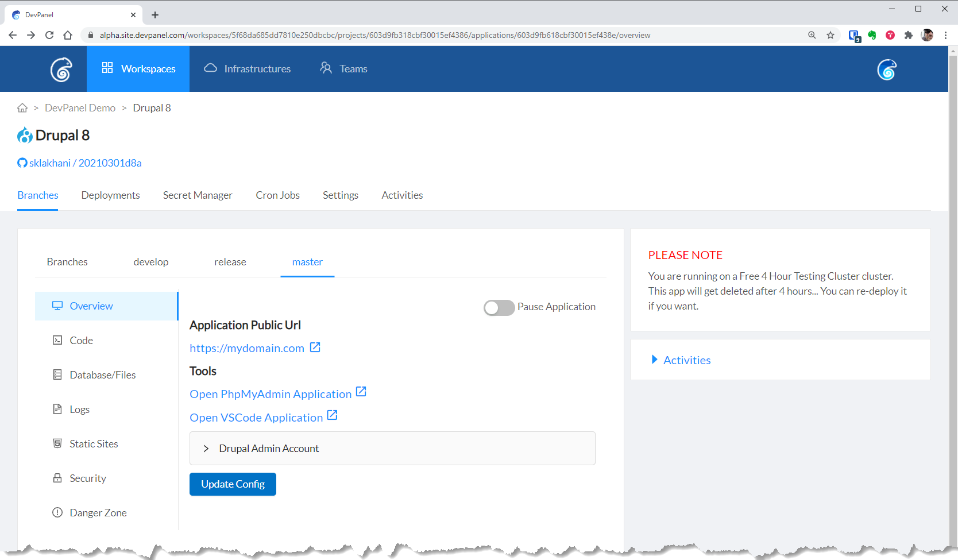The width and height of the screenshot is (958, 560).
Task: Expand the Activities panel on right
Action: coord(686,360)
